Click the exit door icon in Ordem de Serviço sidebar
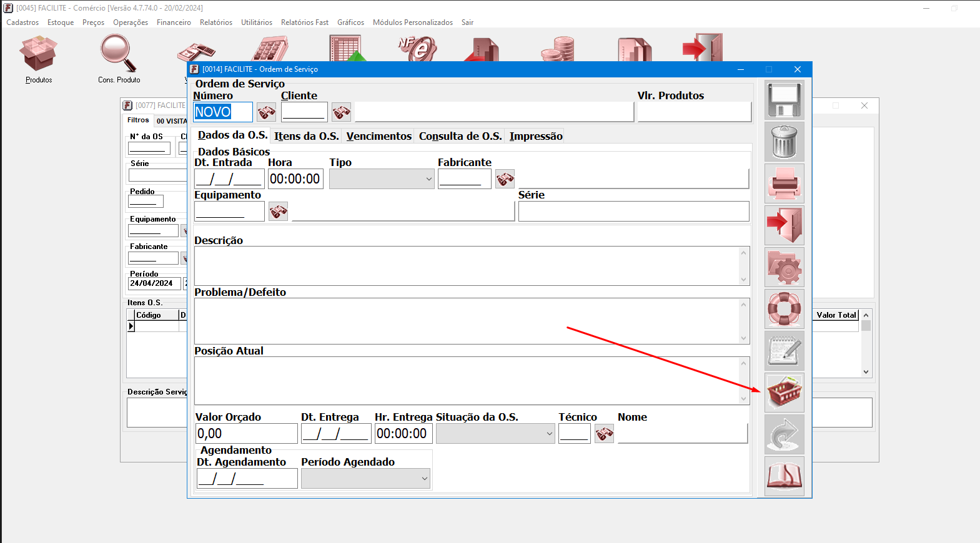Viewport: 980px width, 543px height. pyautogui.click(x=784, y=225)
